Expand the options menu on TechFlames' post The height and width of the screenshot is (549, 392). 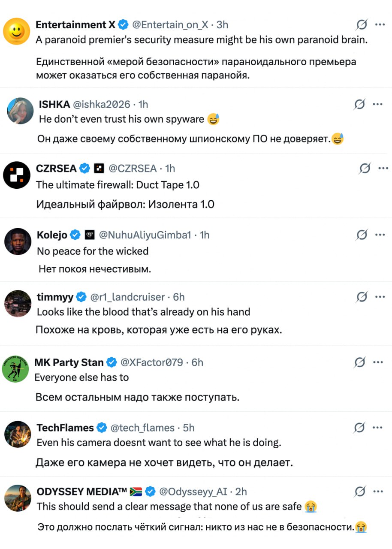coord(378,428)
